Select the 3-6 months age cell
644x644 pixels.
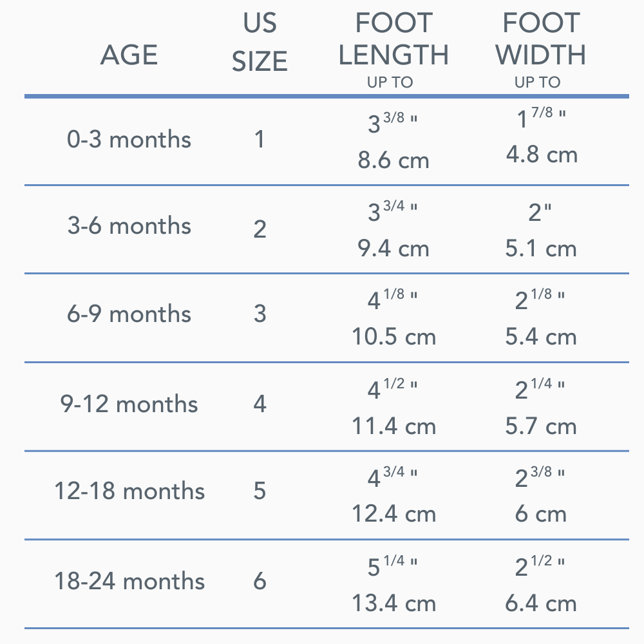129,226
